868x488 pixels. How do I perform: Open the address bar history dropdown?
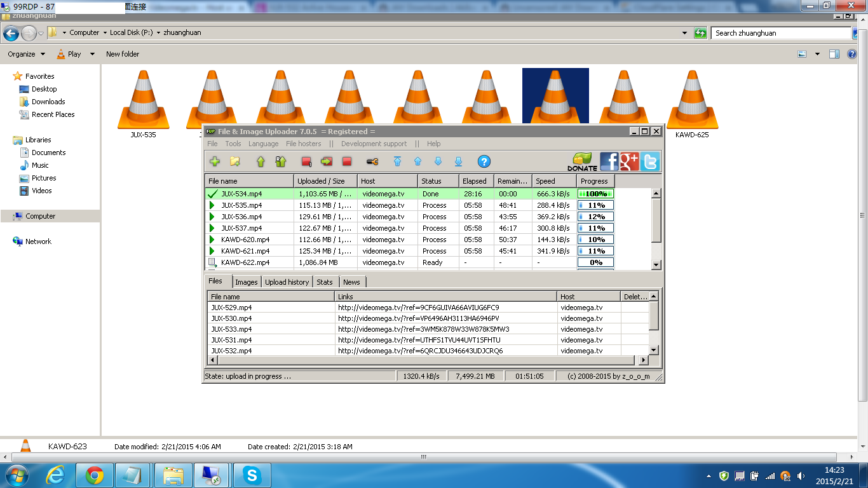click(684, 33)
